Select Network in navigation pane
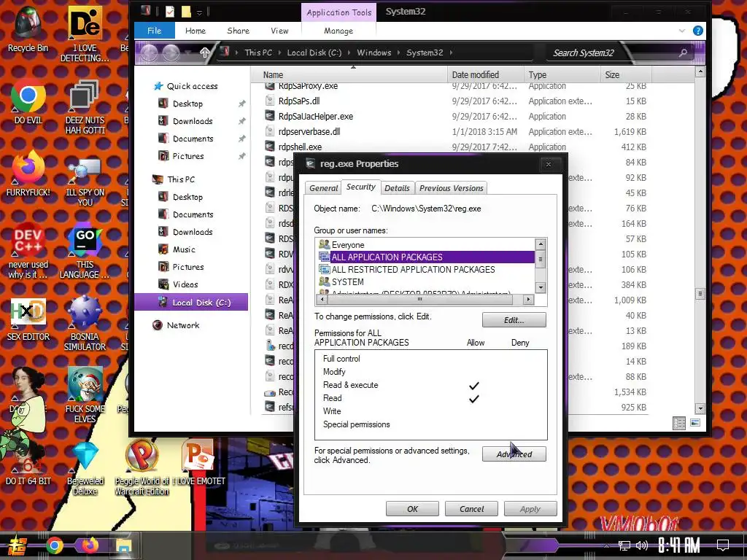Viewport: 747px width, 560px height. (x=183, y=325)
